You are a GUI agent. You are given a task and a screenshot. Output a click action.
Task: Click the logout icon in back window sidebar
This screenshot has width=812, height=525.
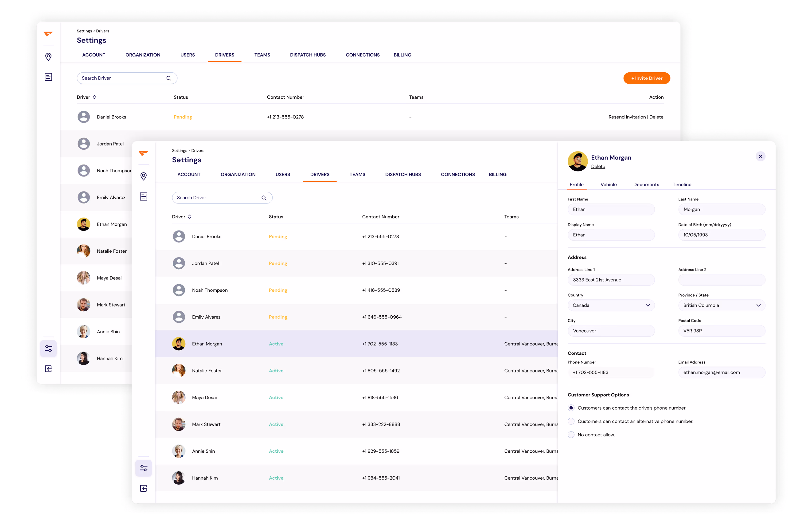48,368
